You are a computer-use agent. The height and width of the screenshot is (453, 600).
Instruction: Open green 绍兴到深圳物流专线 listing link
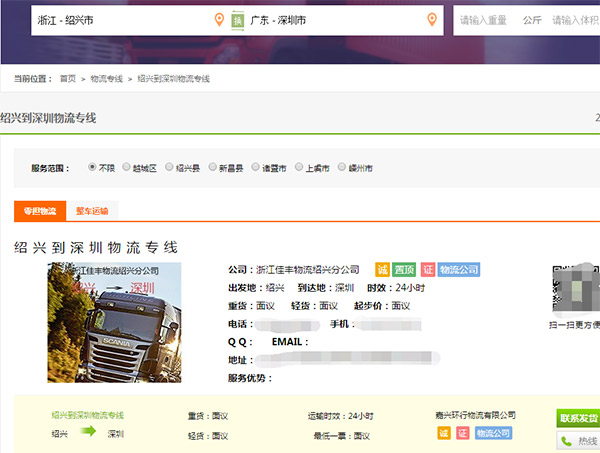coord(88,415)
